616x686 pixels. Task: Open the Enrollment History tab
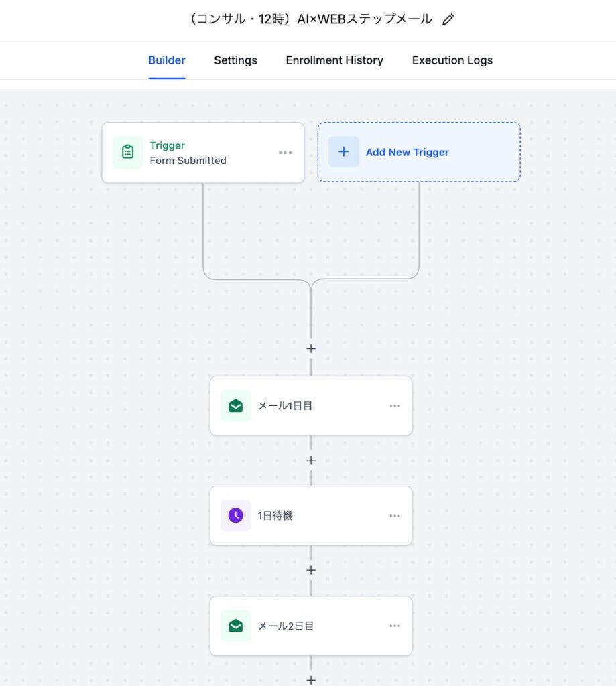tap(334, 60)
